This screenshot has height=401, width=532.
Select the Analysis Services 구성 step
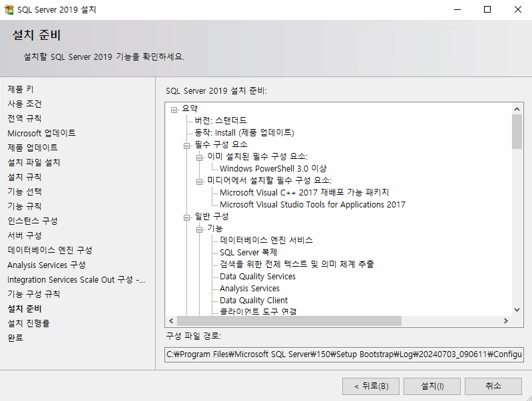(x=47, y=265)
